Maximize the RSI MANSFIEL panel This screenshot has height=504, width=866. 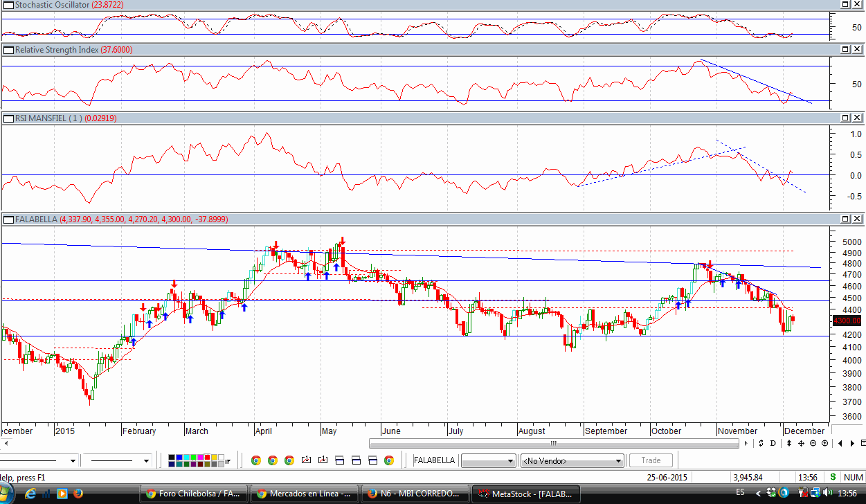tap(845, 118)
